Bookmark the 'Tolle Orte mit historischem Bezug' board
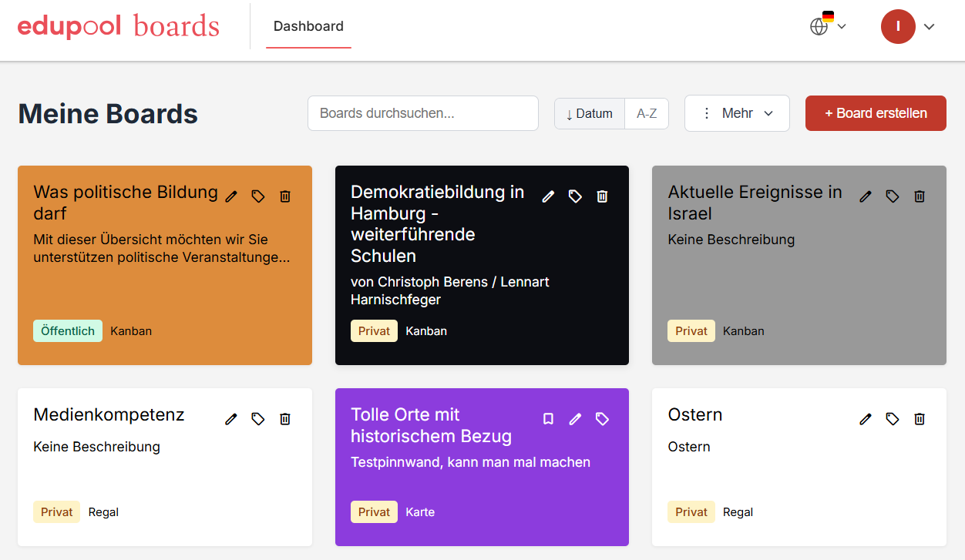Image resolution: width=965 pixels, height=560 pixels. [x=548, y=419]
